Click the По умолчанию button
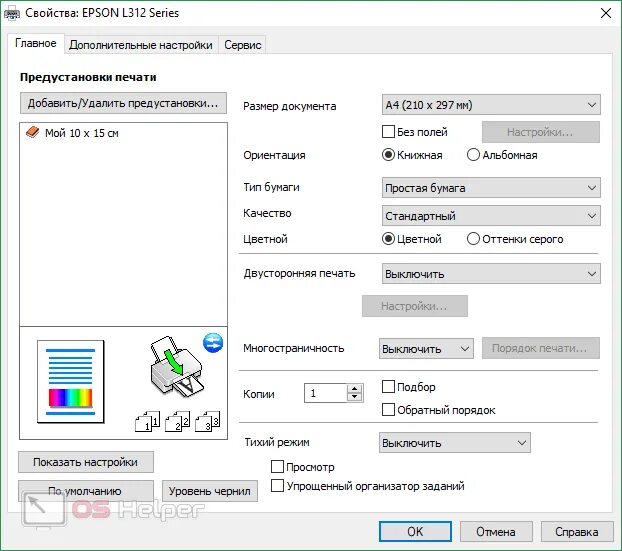 click(x=86, y=491)
